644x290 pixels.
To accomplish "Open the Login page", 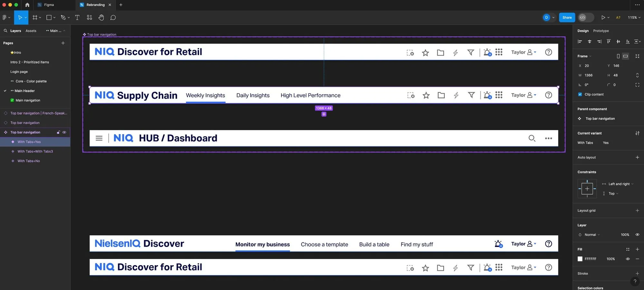I will [19, 71].
